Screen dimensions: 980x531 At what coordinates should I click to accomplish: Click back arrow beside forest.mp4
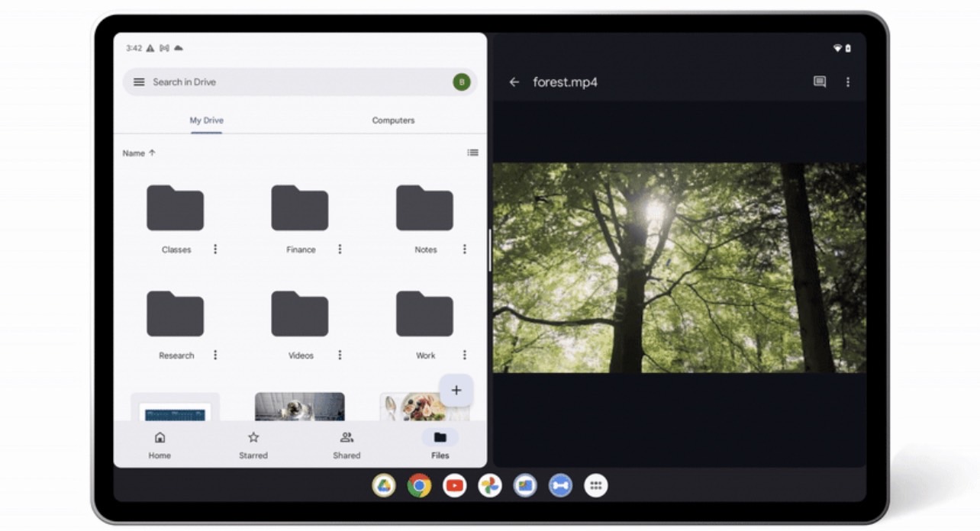pos(514,82)
